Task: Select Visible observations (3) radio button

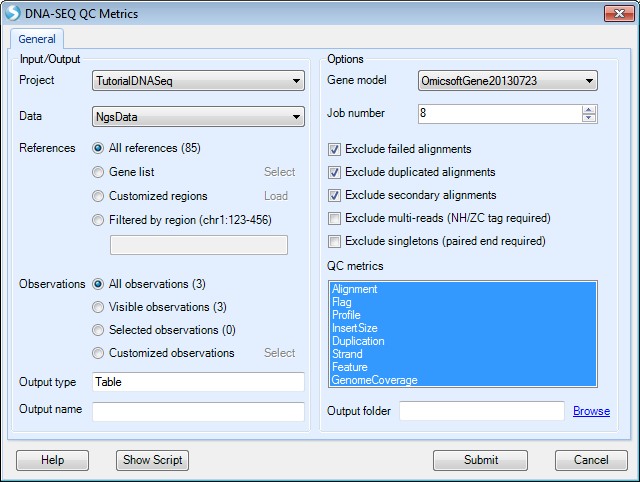Action: point(98,307)
